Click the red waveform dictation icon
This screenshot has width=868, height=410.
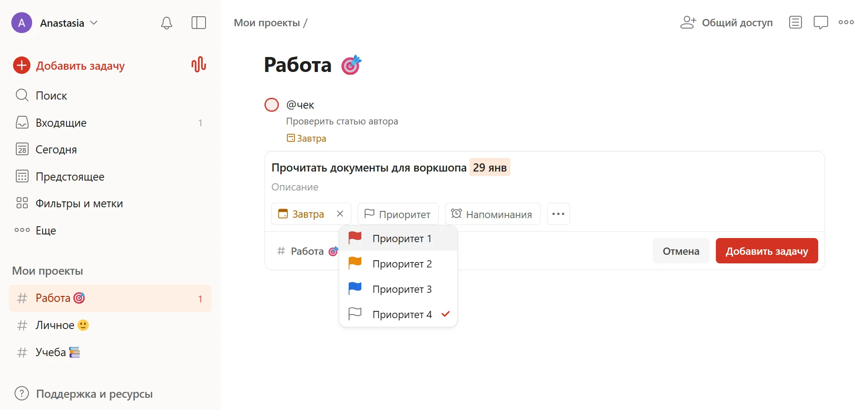coord(199,65)
